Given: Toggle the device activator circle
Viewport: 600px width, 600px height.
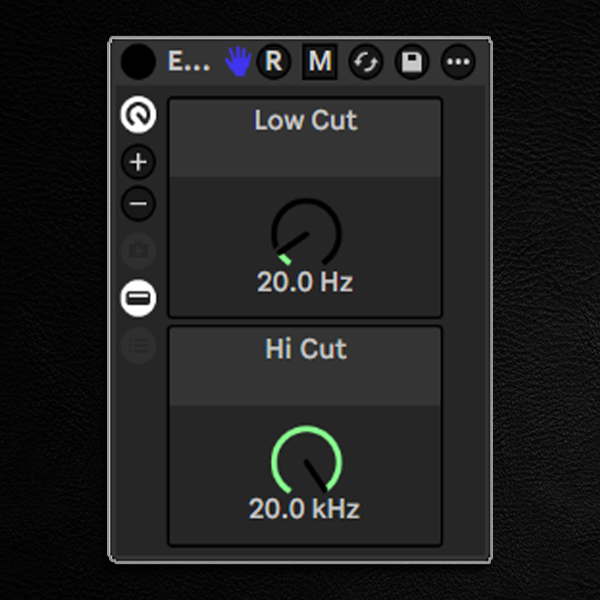Looking at the screenshot, I should pos(137,62).
